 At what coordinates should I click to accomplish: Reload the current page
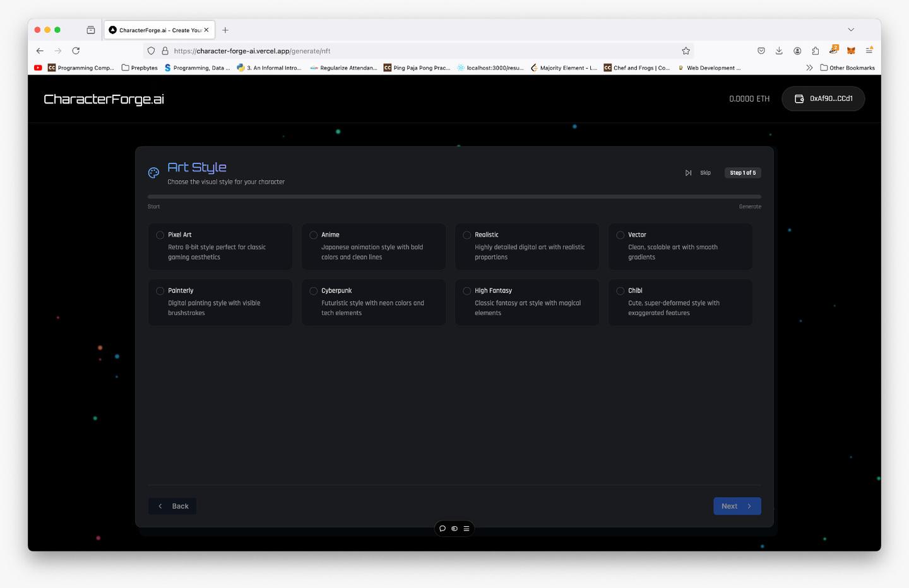pyautogui.click(x=76, y=51)
